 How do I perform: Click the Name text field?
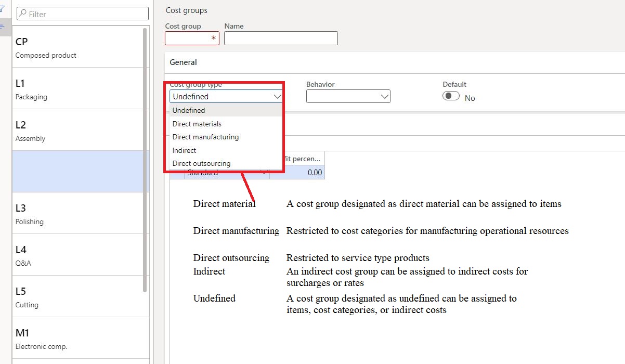point(281,38)
